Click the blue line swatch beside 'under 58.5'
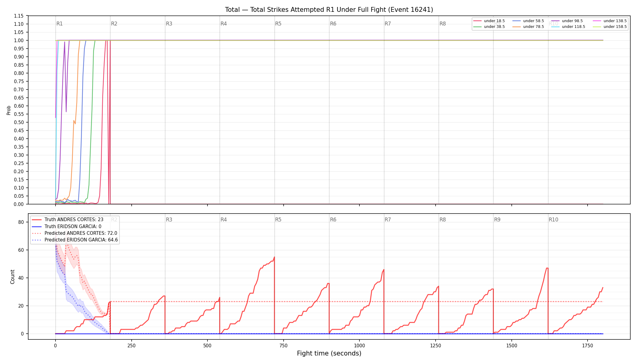 [x=517, y=21]
